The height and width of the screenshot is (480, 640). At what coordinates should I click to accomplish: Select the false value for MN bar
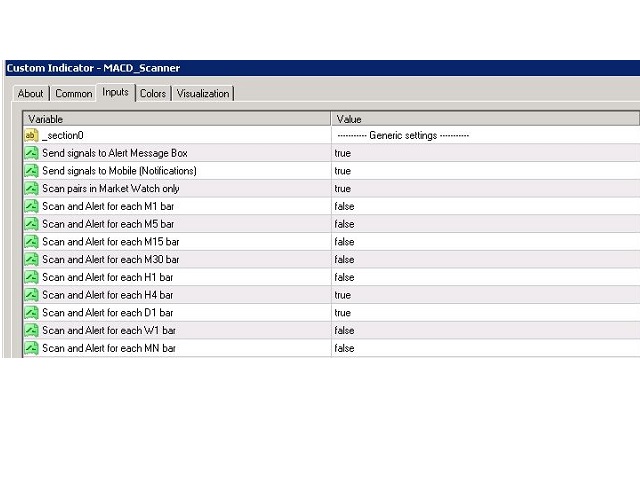tap(486, 348)
